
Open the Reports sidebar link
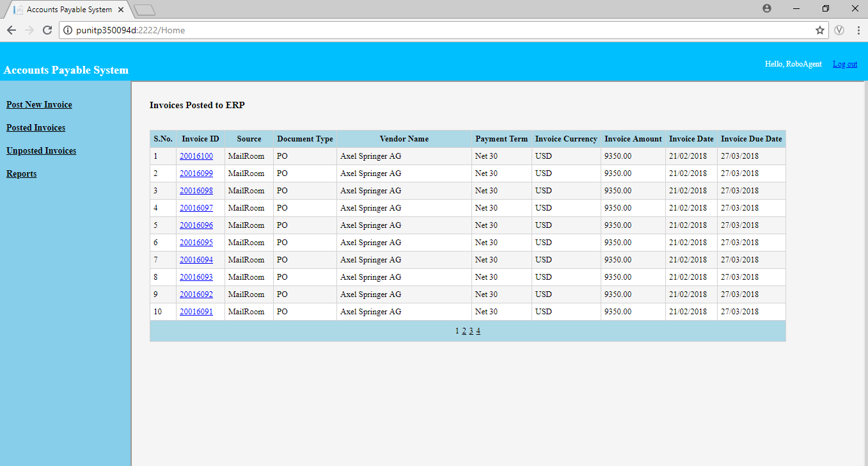(21, 173)
